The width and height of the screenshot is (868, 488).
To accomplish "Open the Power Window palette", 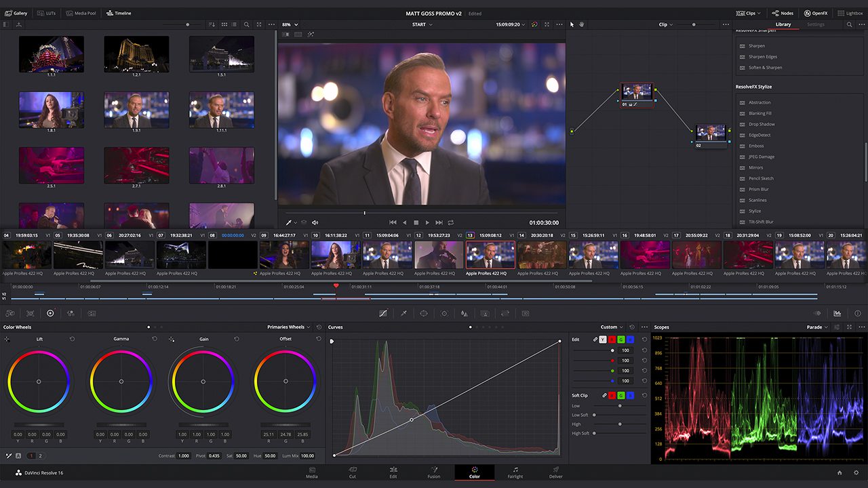I will [422, 313].
